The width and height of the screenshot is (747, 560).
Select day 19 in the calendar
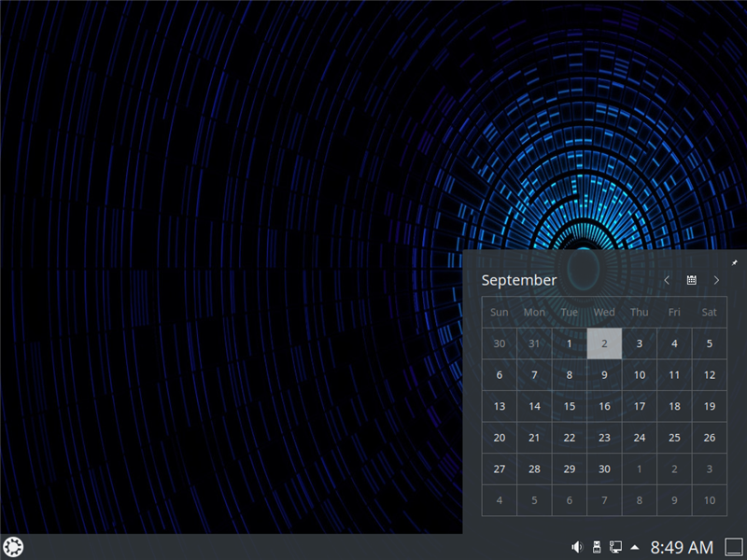point(710,406)
